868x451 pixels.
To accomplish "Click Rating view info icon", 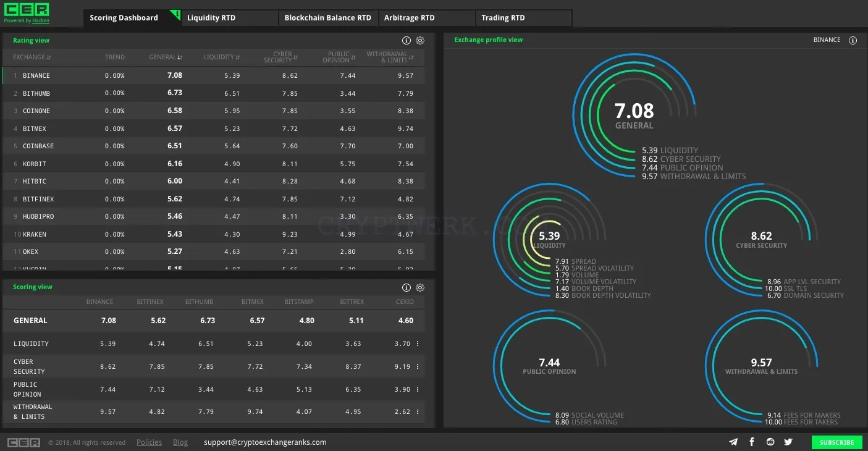I will pyautogui.click(x=407, y=41).
